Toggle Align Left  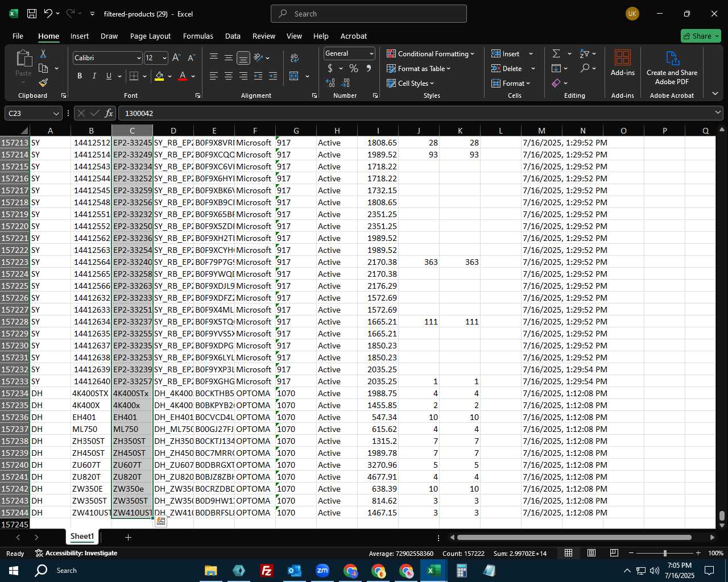coord(214,76)
